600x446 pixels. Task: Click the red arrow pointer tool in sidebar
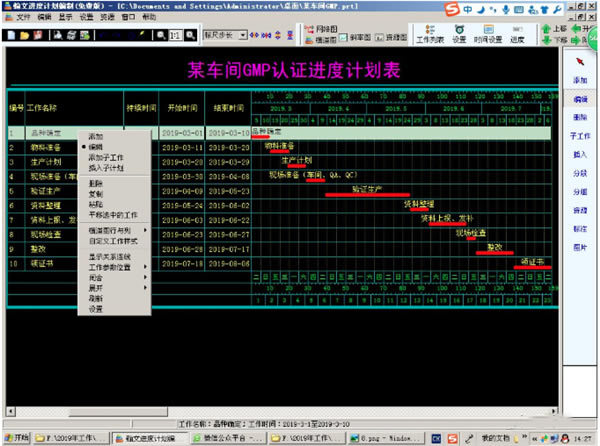coord(581,57)
